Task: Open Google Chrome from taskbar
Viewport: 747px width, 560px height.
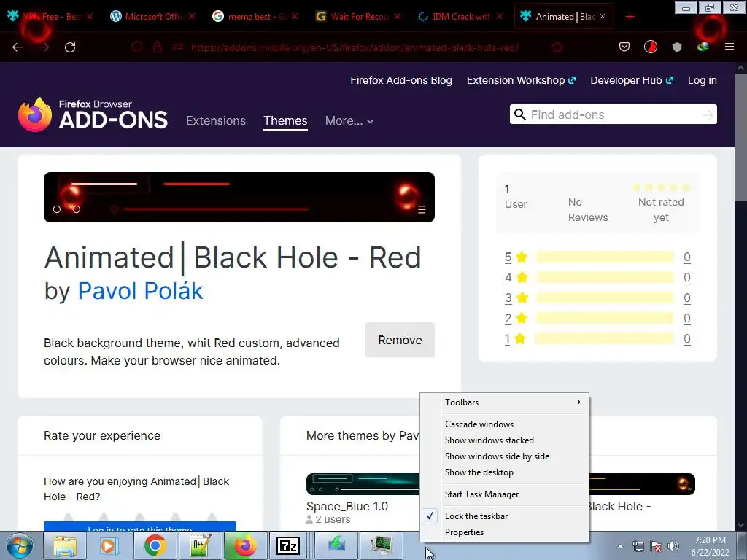Action: (155, 545)
